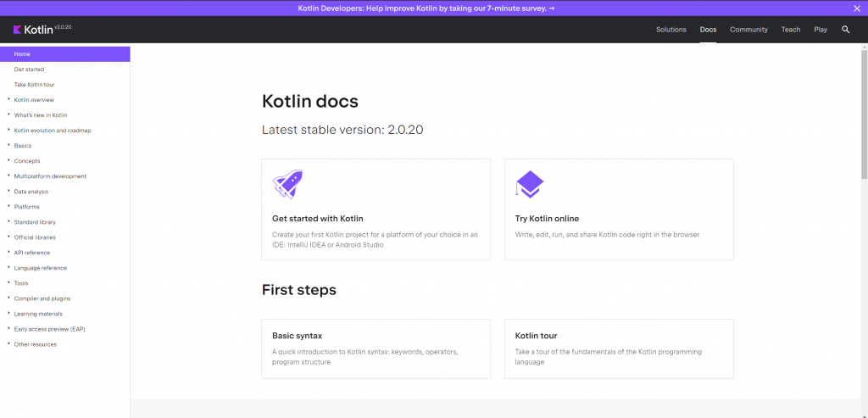Expand Kotlin evolution and roadmap arrow
This screenshot has width=868, height=418.
pyautogui.click(x=8, y=130)
